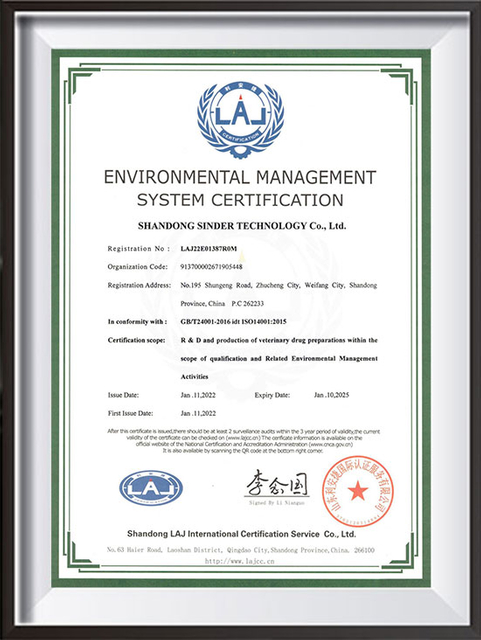Click standard 'GB/T24001-2016 idt ISO14001:2015'
Viewport: 481px width, 640px height.
point(234,322)
